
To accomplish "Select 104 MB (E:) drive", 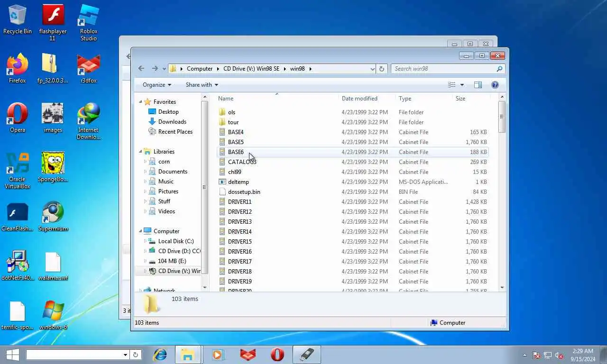I will point(172,261).
